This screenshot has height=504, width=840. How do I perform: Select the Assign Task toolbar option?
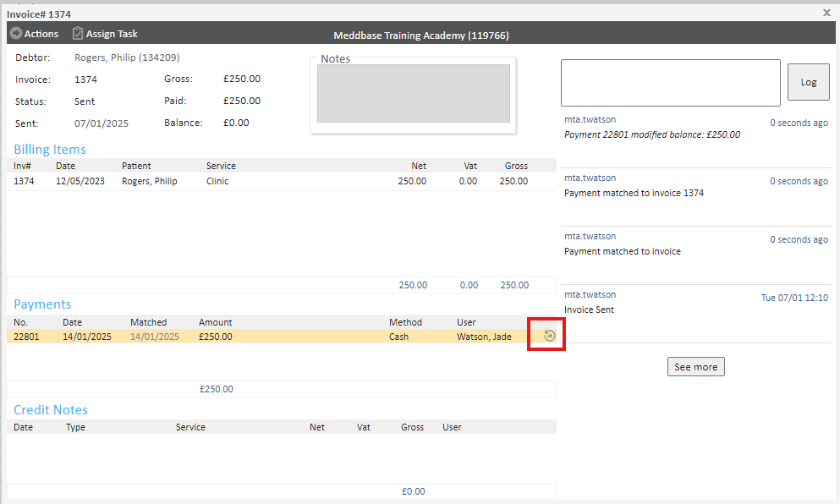(111, 34)
